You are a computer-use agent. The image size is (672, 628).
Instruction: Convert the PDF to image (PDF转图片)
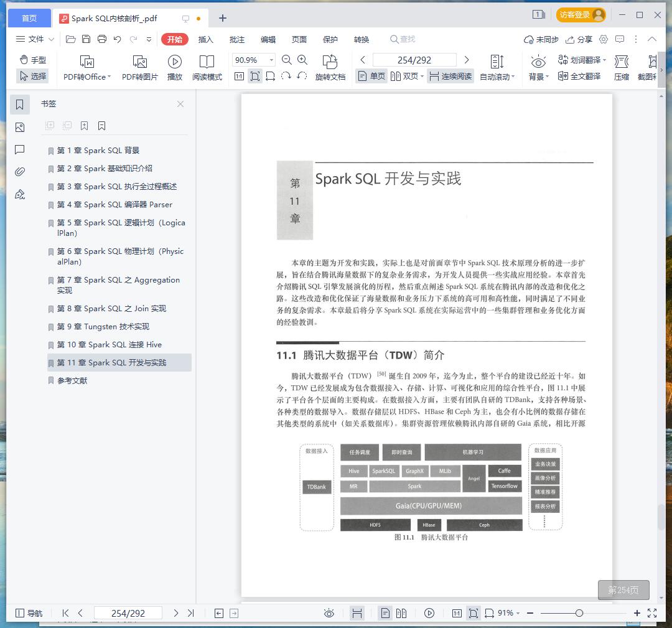tap(140, 68)
